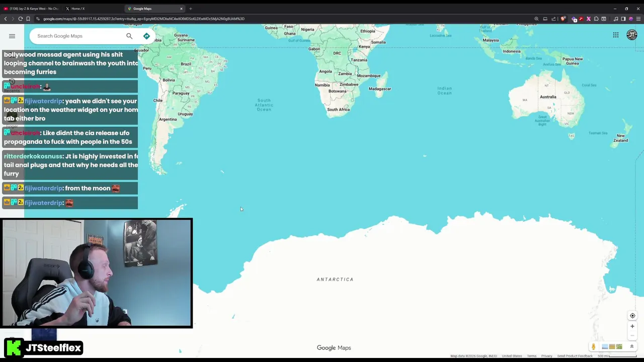Open the purple extension with badge
This screenshot has height=362, width=644.
(574, 19)
